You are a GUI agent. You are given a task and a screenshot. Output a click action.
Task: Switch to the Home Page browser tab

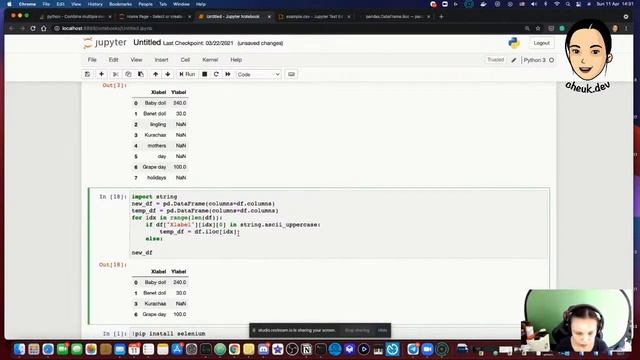(155, 17)
